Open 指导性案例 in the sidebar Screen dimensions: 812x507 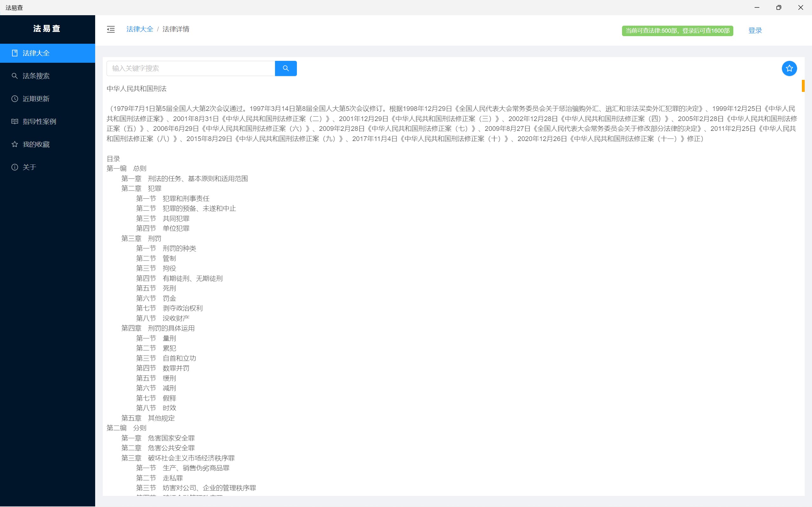39,121
